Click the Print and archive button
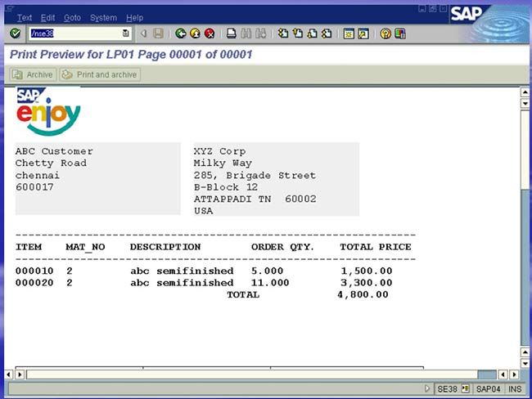 coord(100,74)
